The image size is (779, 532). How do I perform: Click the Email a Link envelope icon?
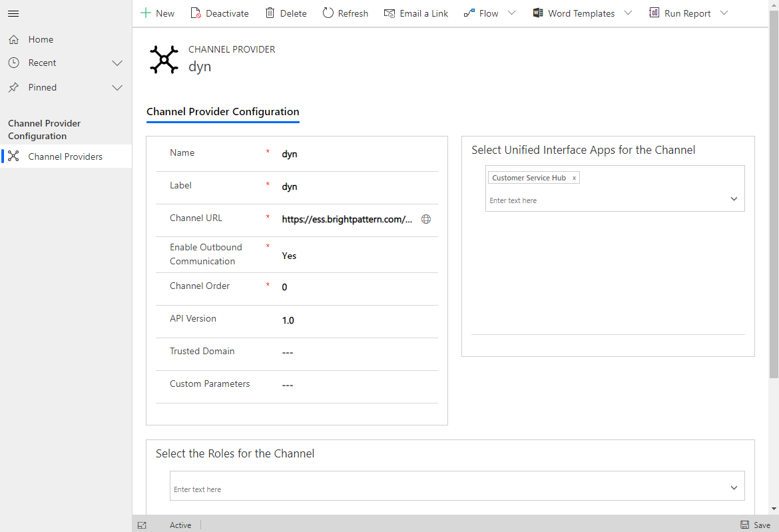[389, 13]
